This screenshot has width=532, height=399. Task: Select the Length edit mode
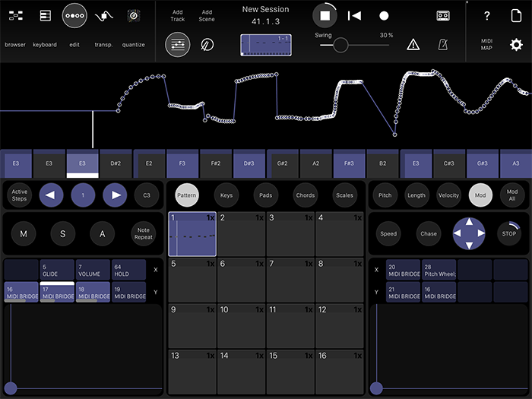click(x=416, y=195)
